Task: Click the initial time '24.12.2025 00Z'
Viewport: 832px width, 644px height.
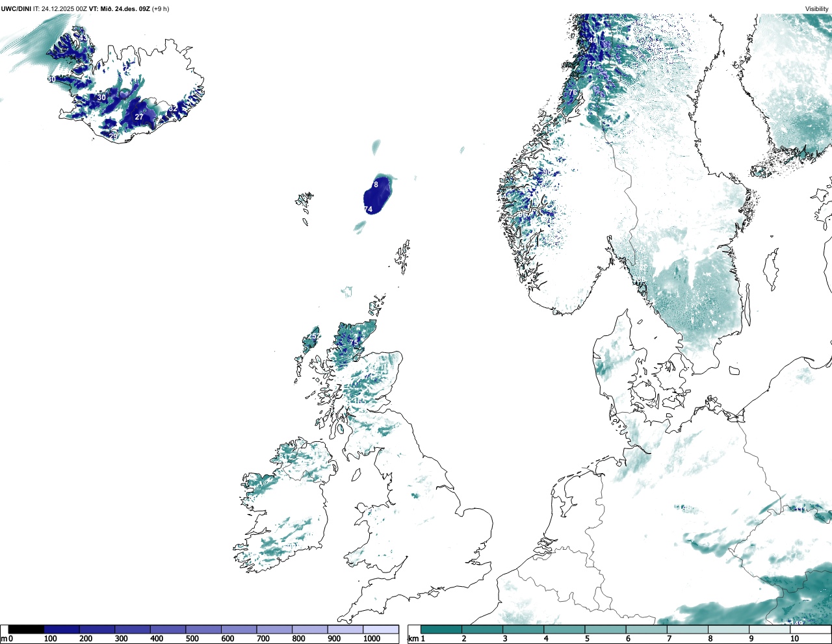Action: [x=64, y=9]
